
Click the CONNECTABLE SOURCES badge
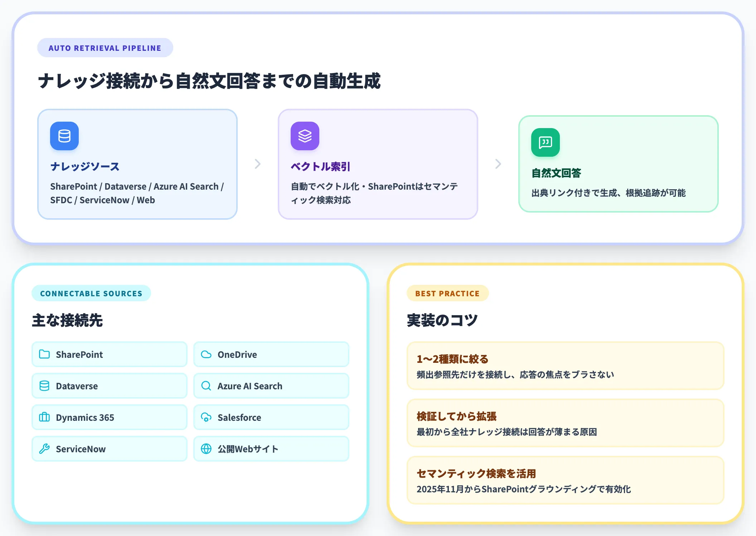click(x=91, y=293)
